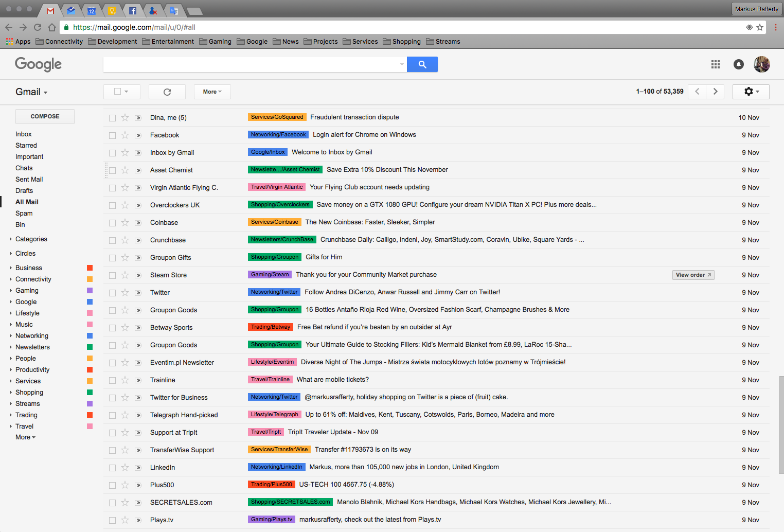The width and height of the screenshot is (784, 532).
Task: Expand the Categories label
Action: click(11, 239)
